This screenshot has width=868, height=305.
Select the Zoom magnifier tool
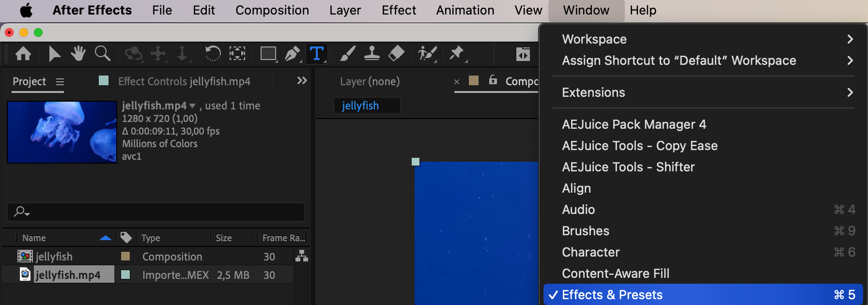pos(102,53)
